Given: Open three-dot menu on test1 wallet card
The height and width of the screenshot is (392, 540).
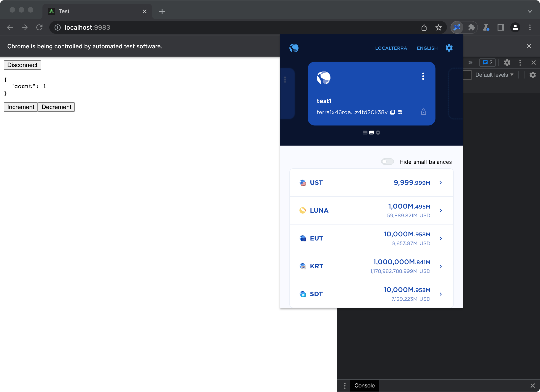Looking at the screenshot, I should [423, 76].
